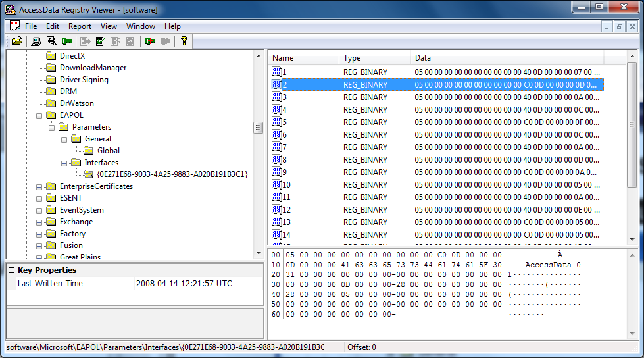The height and width of the screenshot is (358, 644).
Task: Click the Global folder icon
Action: point(89,151)
